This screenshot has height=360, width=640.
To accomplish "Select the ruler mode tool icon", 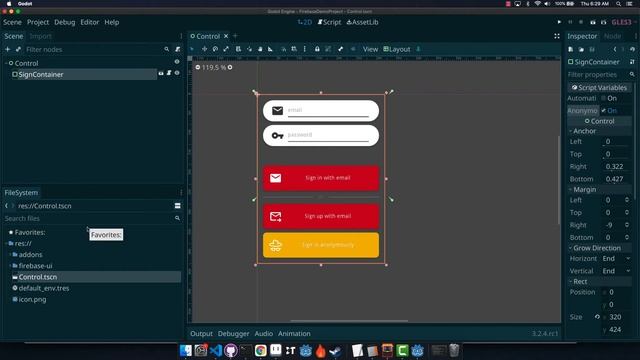I will point(270,49).
